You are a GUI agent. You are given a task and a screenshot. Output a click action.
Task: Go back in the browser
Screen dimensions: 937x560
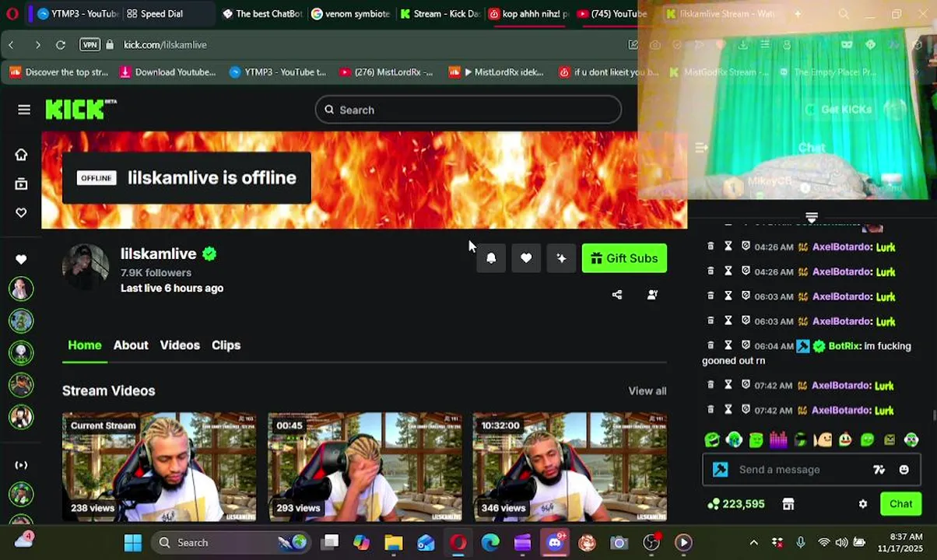pos(12,44)
